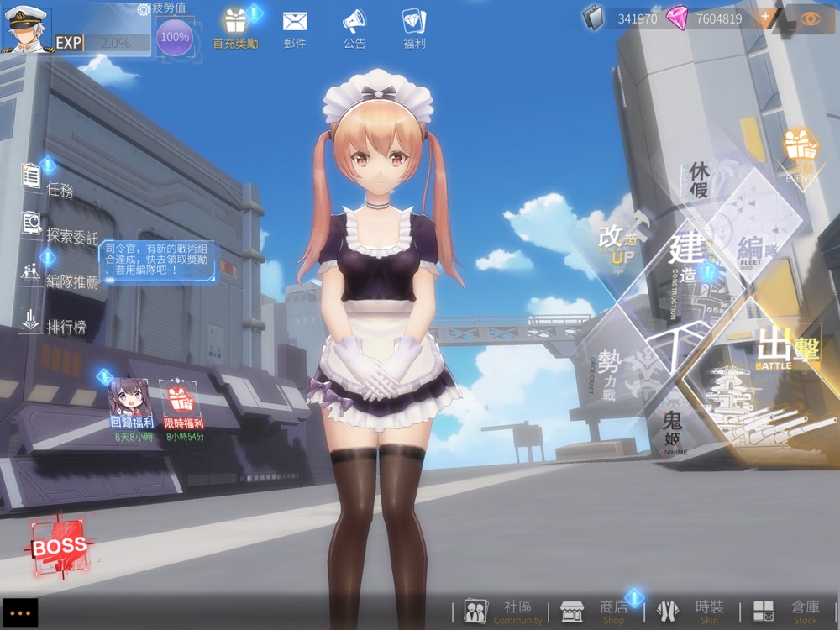This screenshot has width=840, height=630.
Task: Toggle UI visibility with the eye icon
Action: click(811, 18)
